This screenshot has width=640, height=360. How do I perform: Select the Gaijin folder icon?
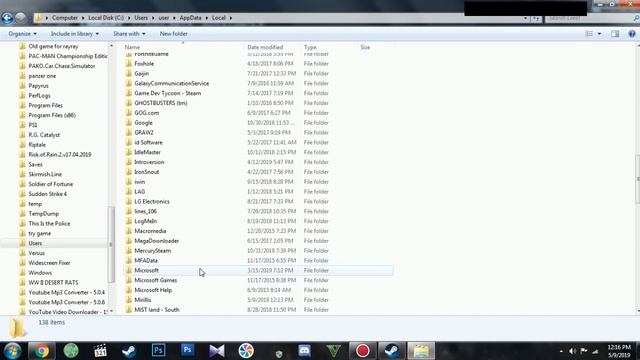[x=129, y=73]
